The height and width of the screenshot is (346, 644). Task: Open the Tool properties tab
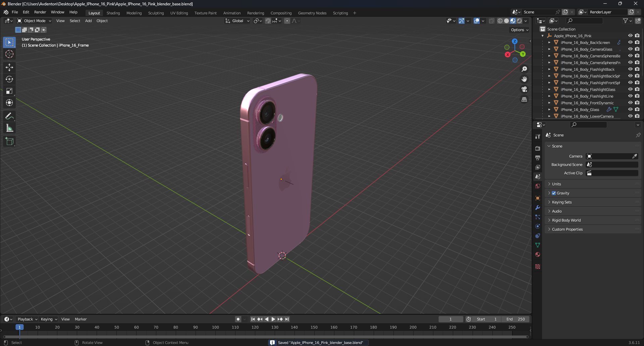tap(538, 136)
